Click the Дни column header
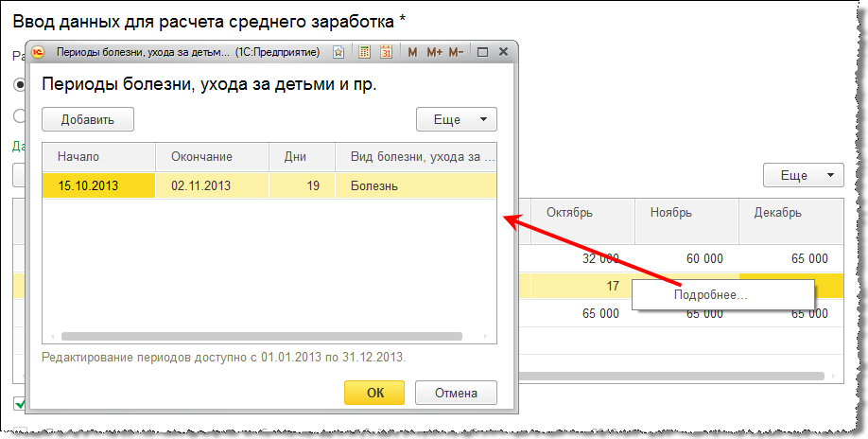This screenshot has width=868, height=439. click(x=303, y=157)
